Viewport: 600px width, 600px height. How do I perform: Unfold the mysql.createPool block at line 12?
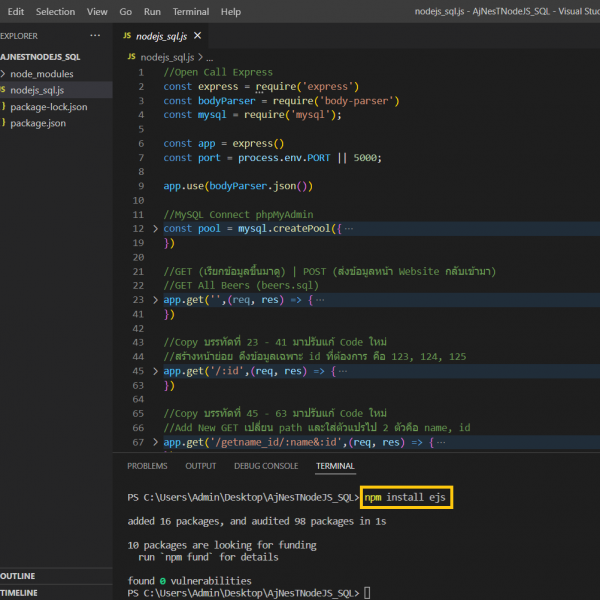pyautogui.click(x=155, y=229)
